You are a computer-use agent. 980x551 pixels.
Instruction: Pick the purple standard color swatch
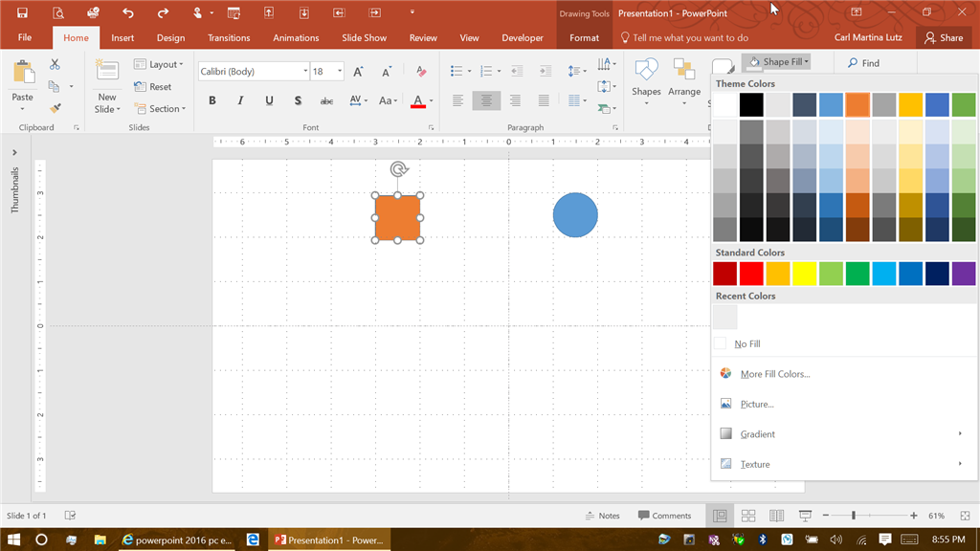click(x=963, y=274)
